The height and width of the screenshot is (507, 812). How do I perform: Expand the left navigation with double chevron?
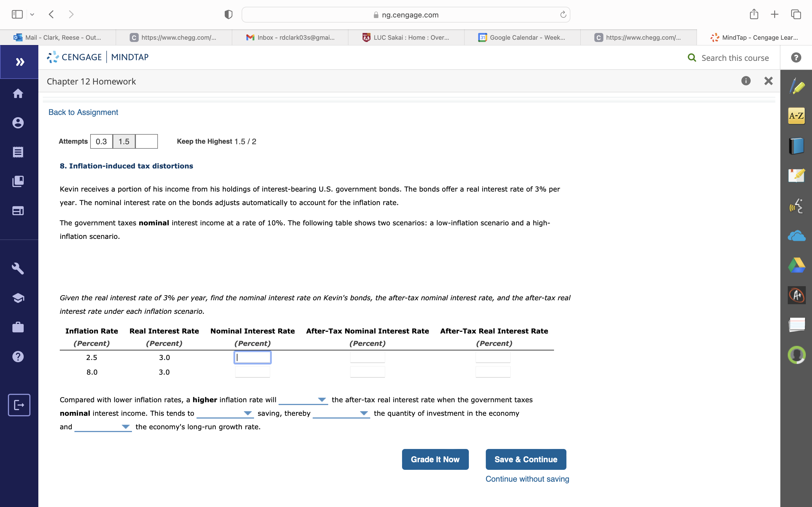click(19, 62)
